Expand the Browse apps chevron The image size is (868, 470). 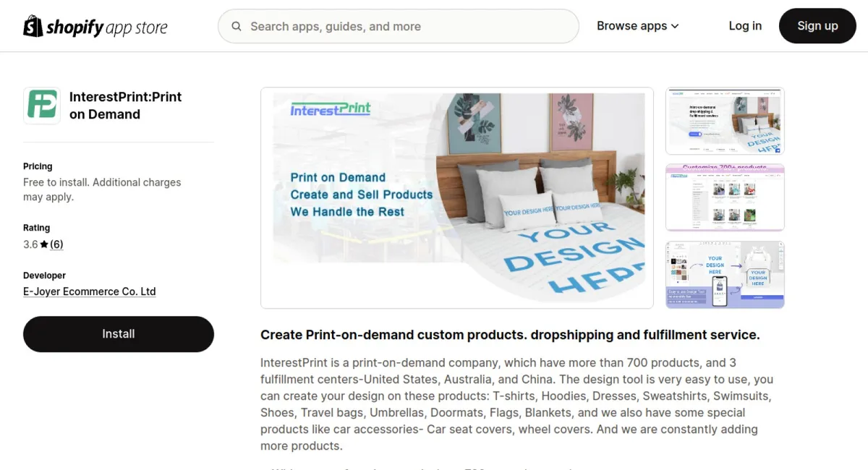675,26
